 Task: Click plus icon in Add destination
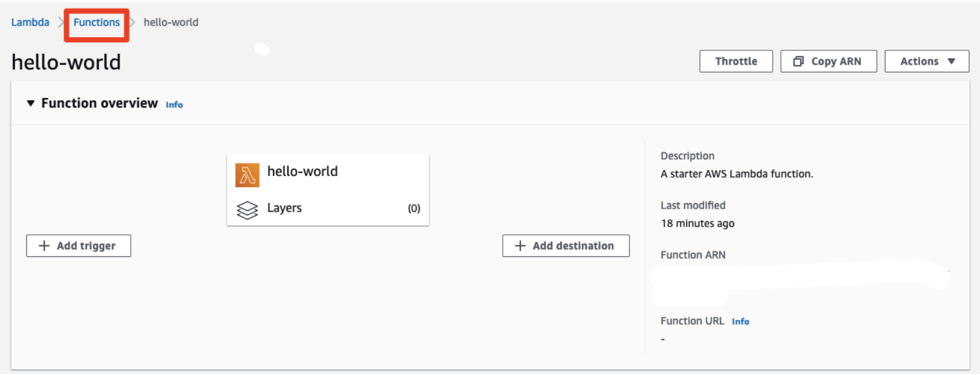520,246
